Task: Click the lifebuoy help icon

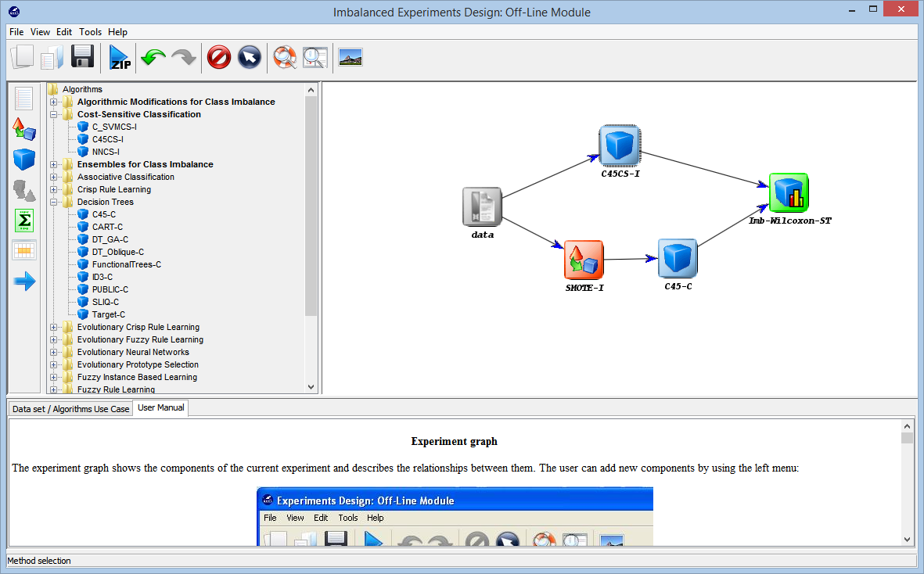Action: coord(285,57)
